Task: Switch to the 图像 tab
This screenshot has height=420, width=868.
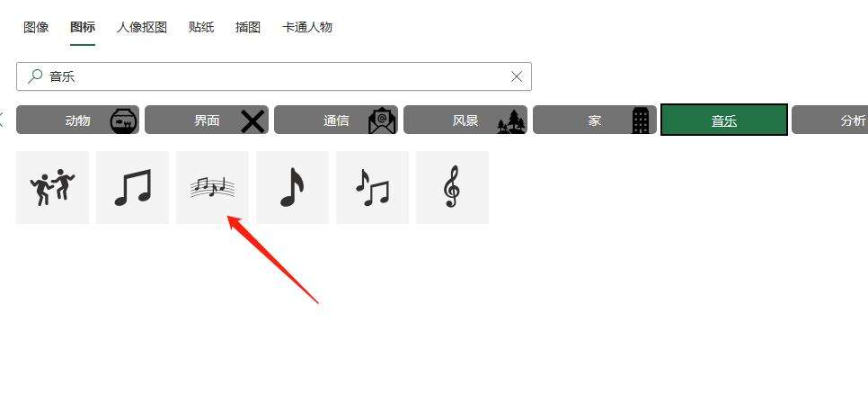Action: (x=36, y=27)
